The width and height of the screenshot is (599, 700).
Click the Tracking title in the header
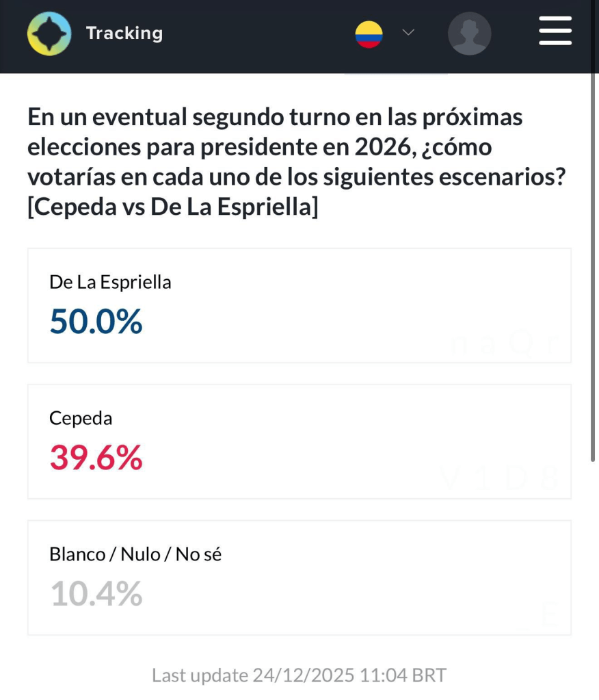tap(124, 34)
